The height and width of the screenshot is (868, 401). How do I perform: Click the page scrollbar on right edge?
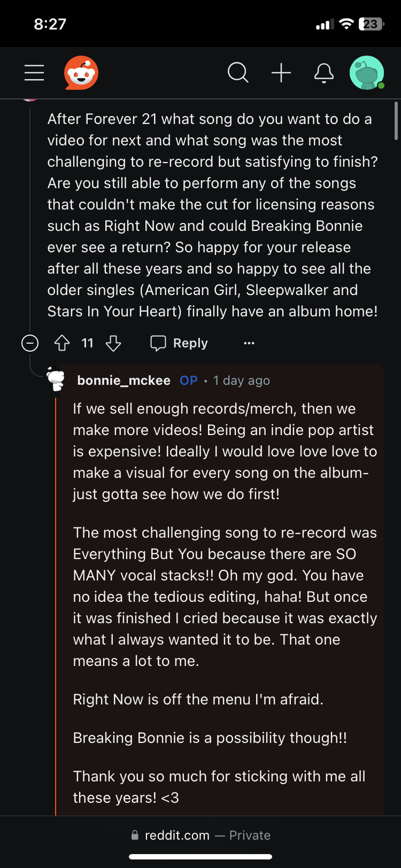pos(396,121)
